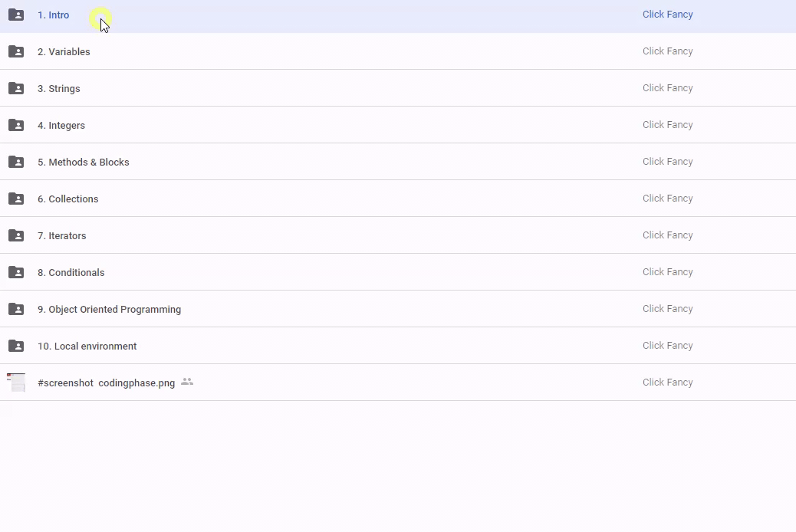This screenshot has height=532, width=796.
Task: Click the folder icon beside 6. Collections
Action: pyautogui.click(x=16, y=199)
